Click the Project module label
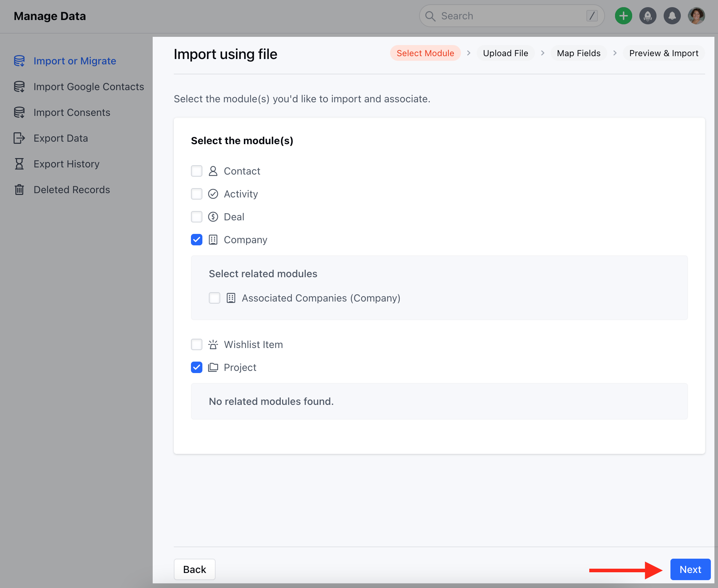This screenshot has height=588, width=718. pyautogui.click(x=240, y=367)
